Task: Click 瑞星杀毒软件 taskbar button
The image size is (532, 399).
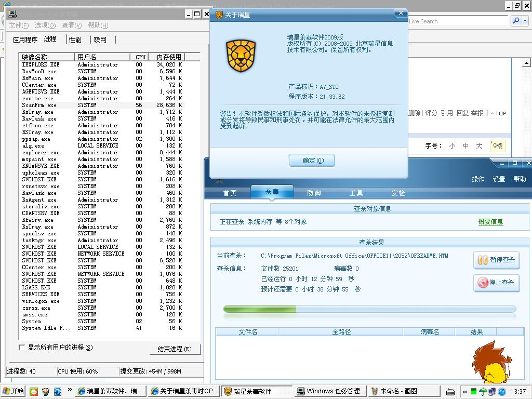Action: coord(257,391)
